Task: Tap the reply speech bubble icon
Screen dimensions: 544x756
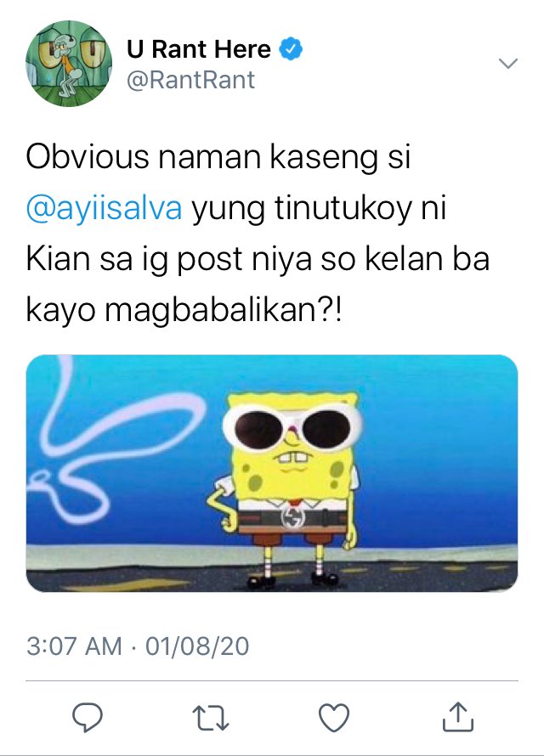Action: (x=88, y=717)
